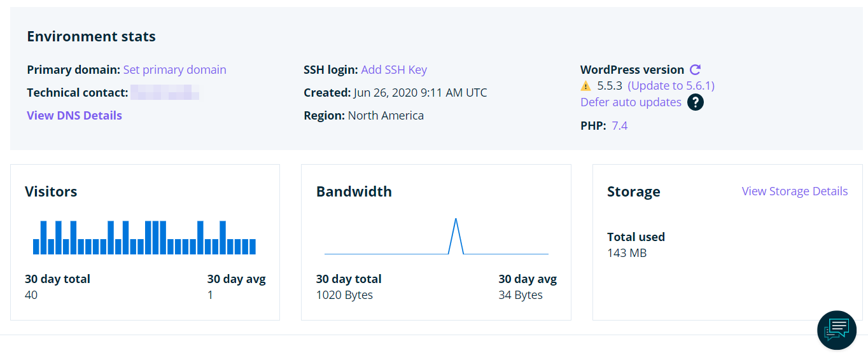The width and height of the screenshot is (868, 353).
Task: Click Set primary domain link
Action: point(174,70)
